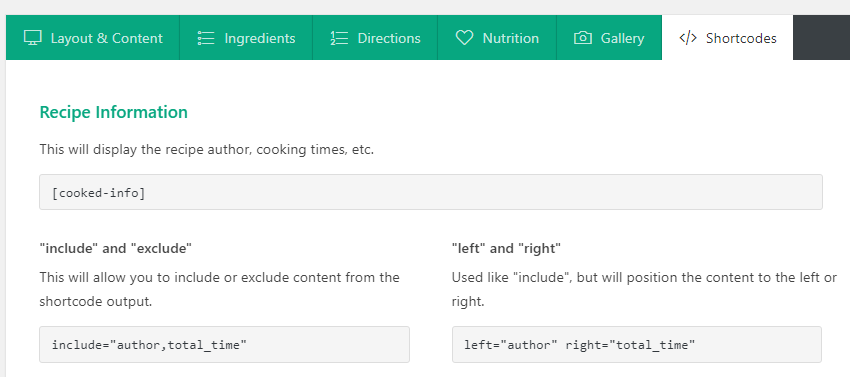Click the Recipe Information heading

coord(114,112)
